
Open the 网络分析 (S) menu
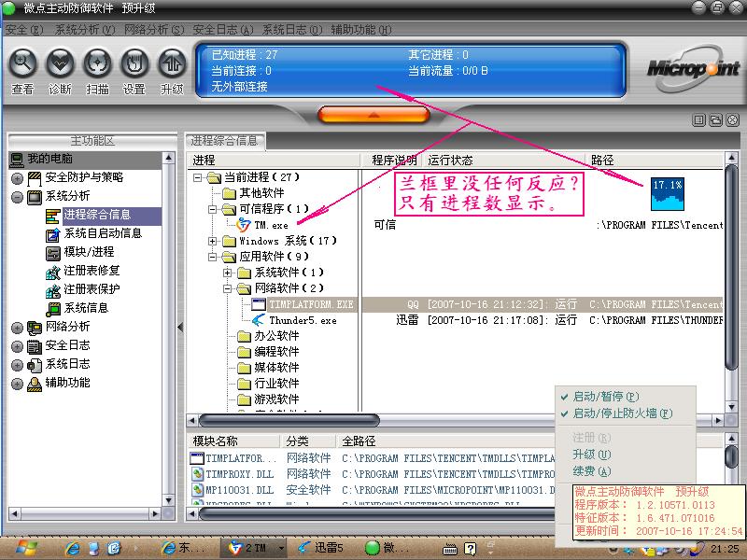[154, 30]
